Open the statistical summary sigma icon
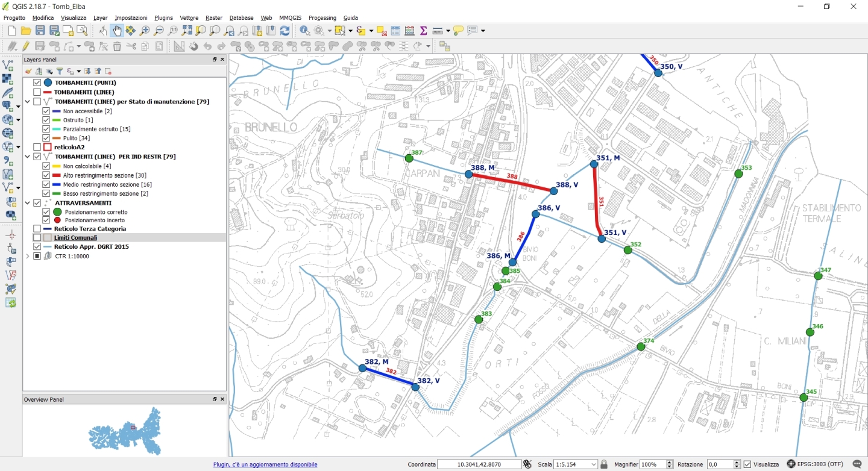The image size is (868, 471). tap(423, 31)
